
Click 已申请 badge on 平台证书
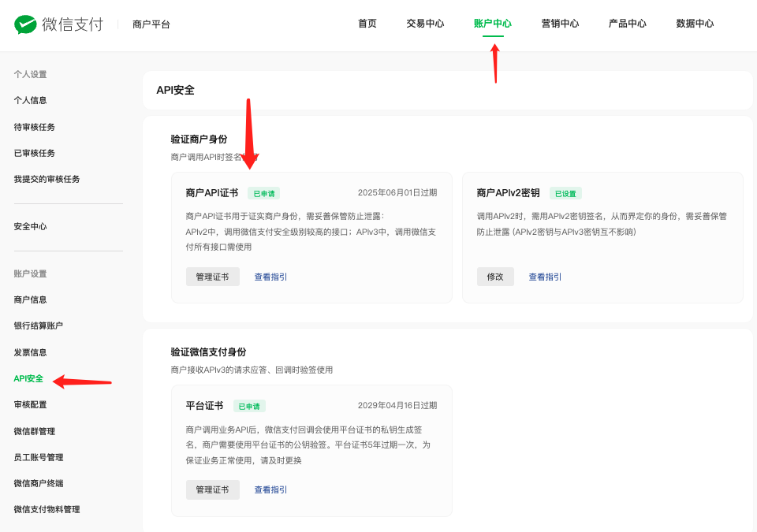(x=249, y=407)
